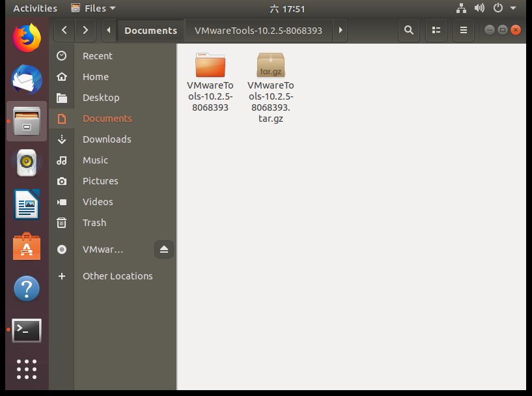Click the Videos icon in the sidebar

coord(62,203)
